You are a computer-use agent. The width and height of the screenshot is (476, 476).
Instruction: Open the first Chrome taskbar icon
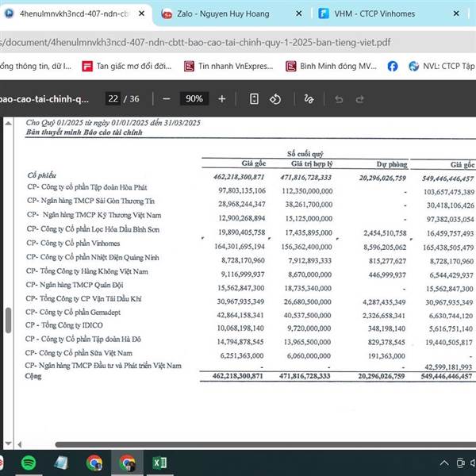click(x=94, y=463)
